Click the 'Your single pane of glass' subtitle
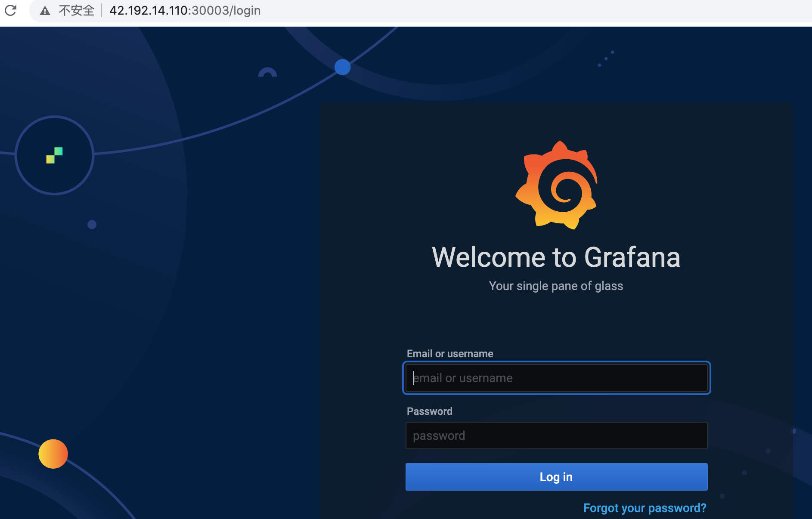Image resolution: width=812 pixels, height=519 pixels. pyautogui.click(x=556, y=286)
